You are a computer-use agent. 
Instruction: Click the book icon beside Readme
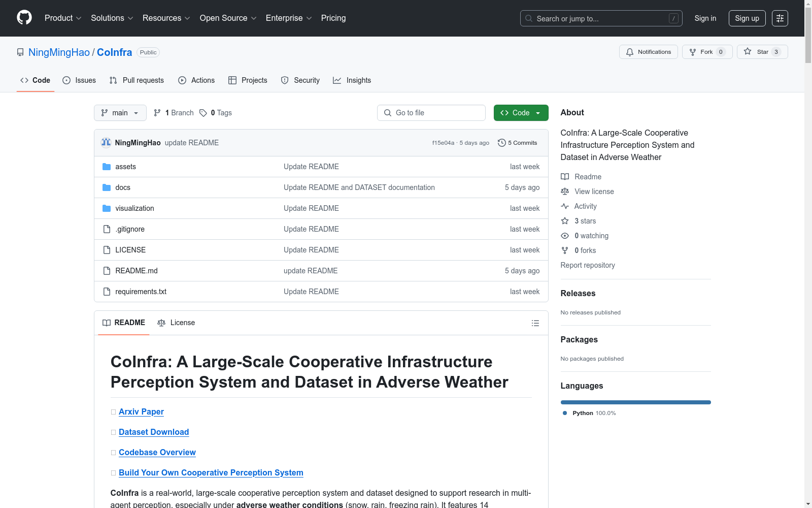[565, 177]
